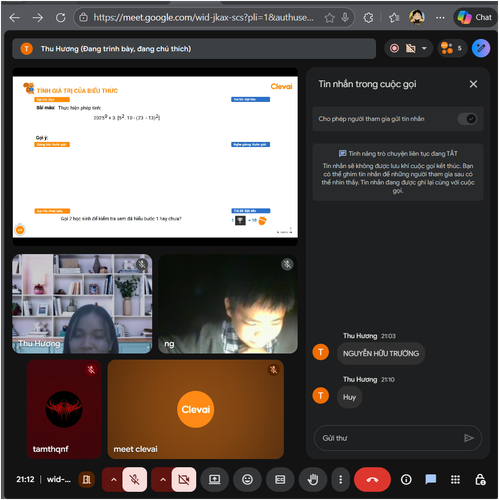Click the Huy chat message

click(x=349, y=397)
